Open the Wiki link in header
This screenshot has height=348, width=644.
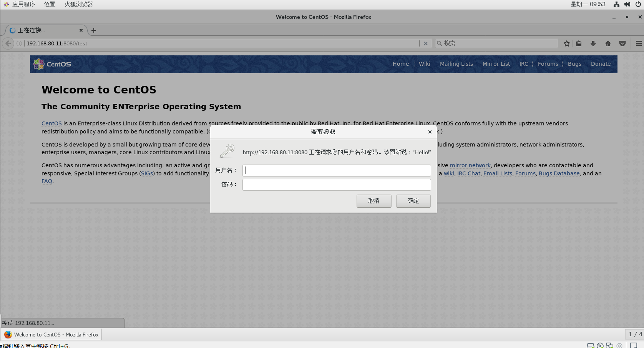[425, 64]
